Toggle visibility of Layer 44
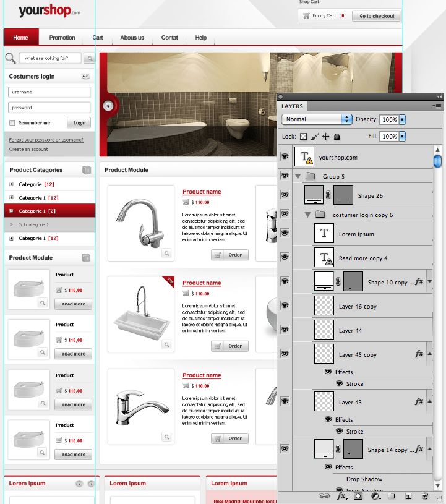This screenshot has height=504, width=446. 285,330
